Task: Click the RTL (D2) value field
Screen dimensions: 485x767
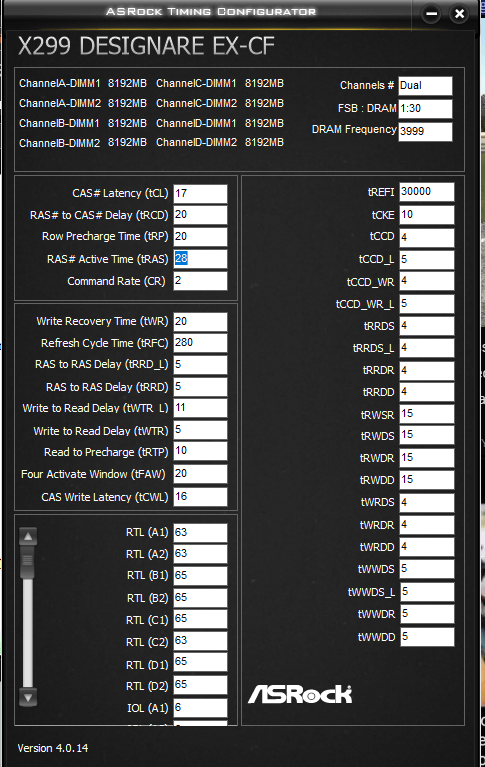Action: point(200,685)
